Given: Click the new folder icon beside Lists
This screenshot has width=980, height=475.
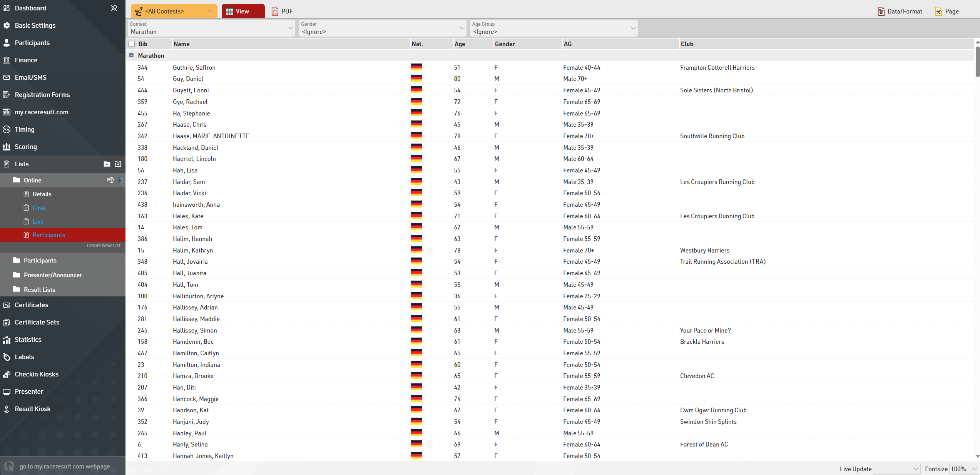Looking at the screenshot, I should pyautogui.click(x=107, y=164).
